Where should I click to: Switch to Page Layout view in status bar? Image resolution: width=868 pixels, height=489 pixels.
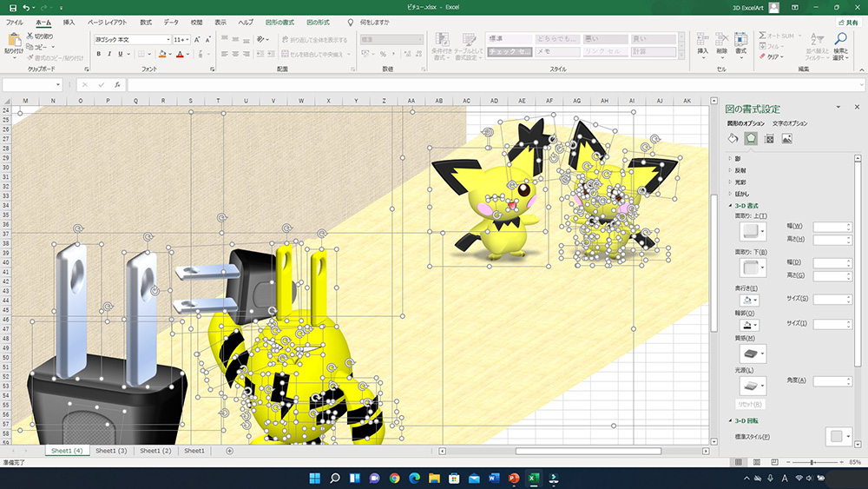[757, 462]
